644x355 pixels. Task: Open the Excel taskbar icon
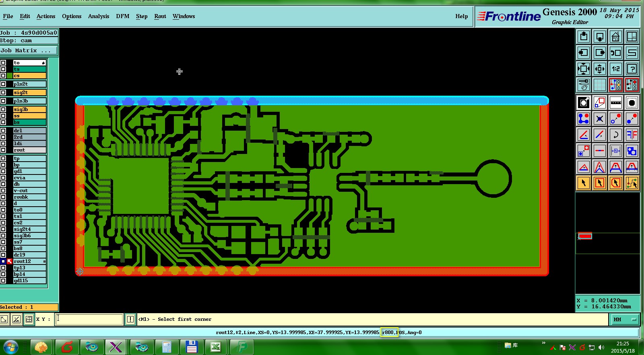(x=216, y=347)
